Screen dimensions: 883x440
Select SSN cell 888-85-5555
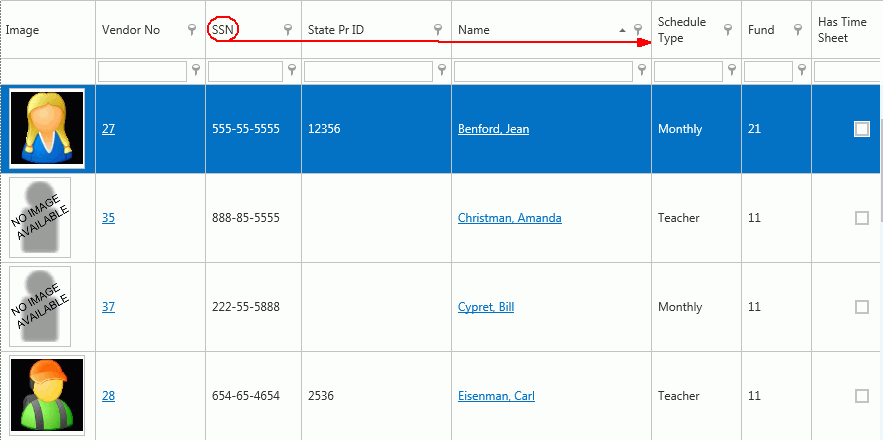tap(246, 218)
